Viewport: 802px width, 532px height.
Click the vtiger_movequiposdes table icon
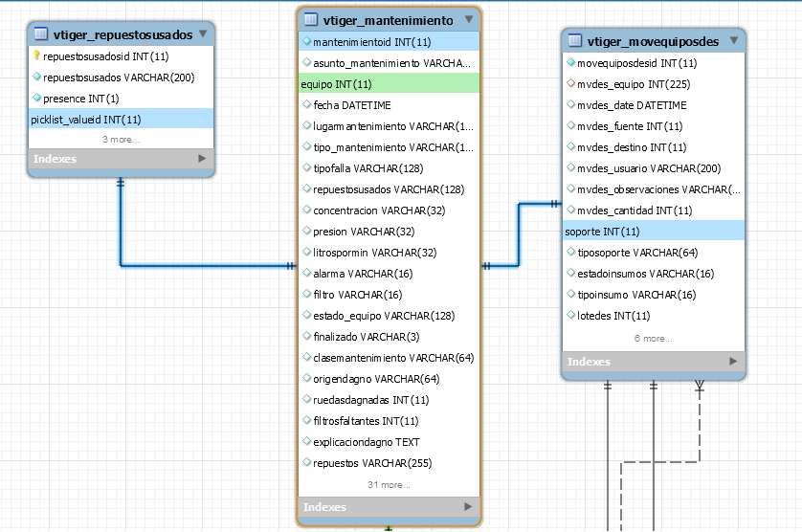click(x=574, y=40)
